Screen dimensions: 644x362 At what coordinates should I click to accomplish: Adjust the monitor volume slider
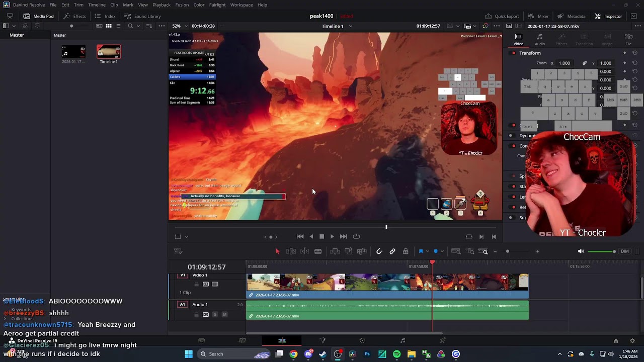[601, 251]
